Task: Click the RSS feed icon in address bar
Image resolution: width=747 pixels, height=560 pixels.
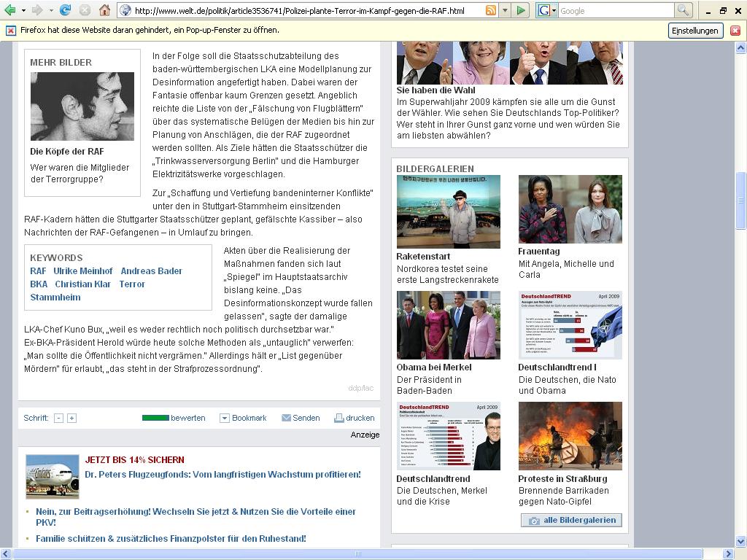Action: click(x=490, y=10)
